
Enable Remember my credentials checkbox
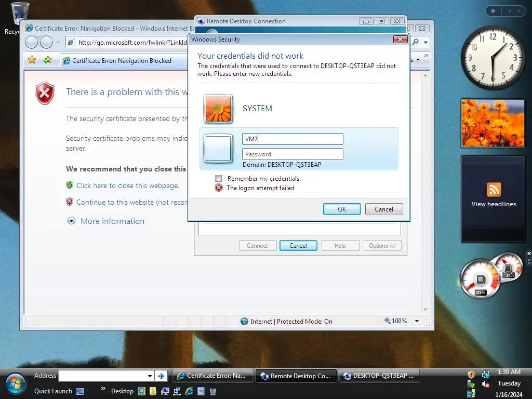pos(219,179)
